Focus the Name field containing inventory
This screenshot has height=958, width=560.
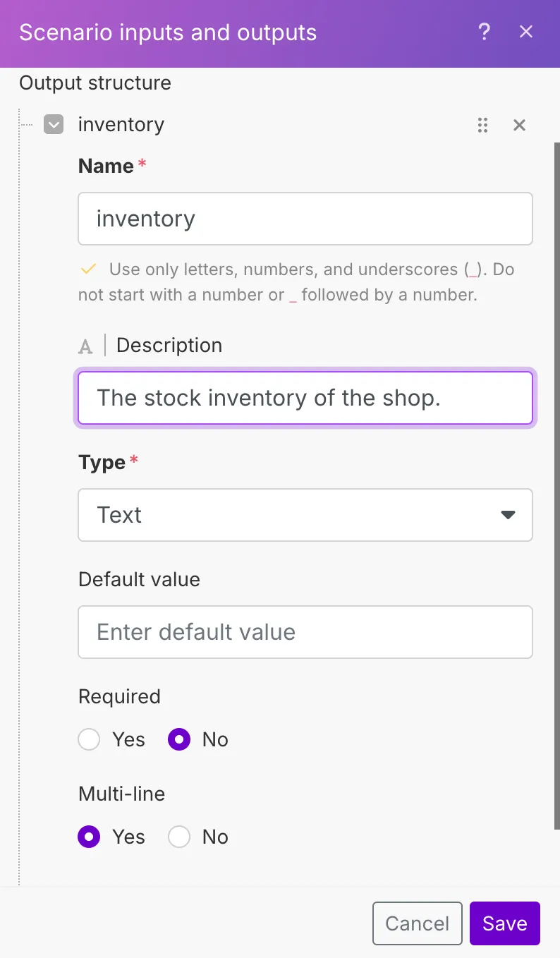tap(305, 219)
